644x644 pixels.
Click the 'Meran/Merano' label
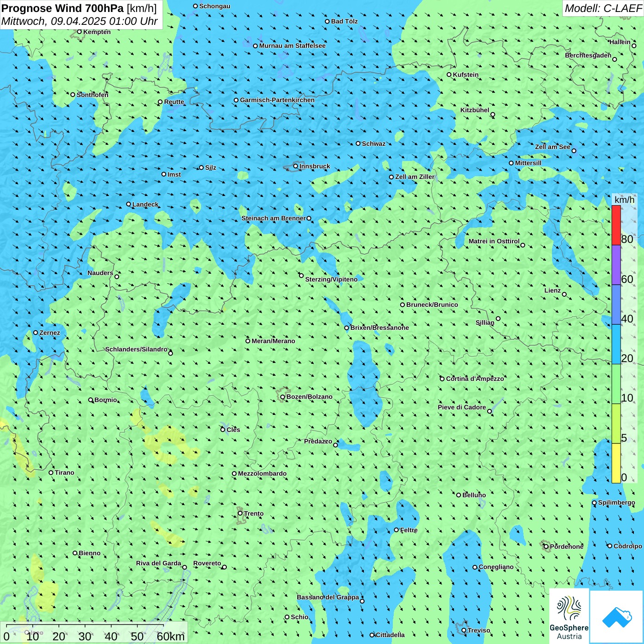coord(273,341)
